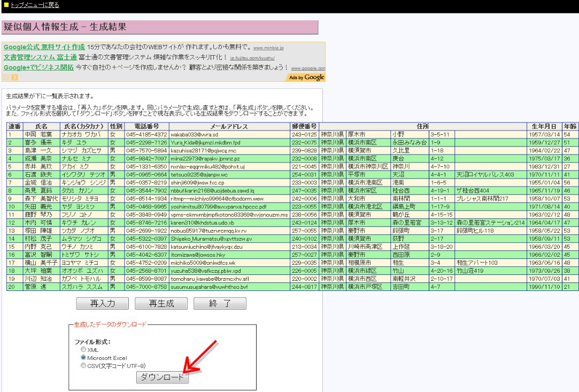The height and width of the screenshot is (392, 579).
Task: Choose the CSV UTF-8 format option
Action: coord(83,366)
